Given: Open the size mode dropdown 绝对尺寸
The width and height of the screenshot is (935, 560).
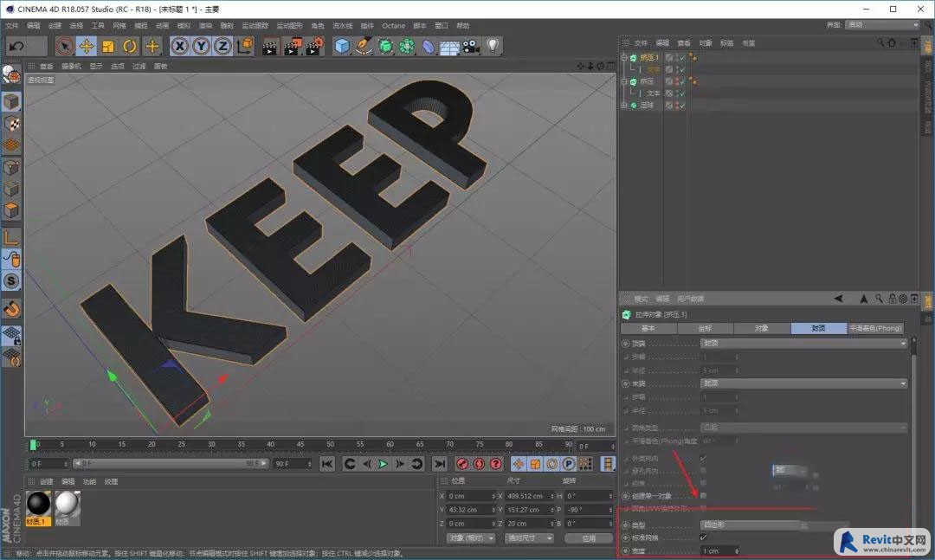Looking at the screenshot, I should [x=529, y=538].
